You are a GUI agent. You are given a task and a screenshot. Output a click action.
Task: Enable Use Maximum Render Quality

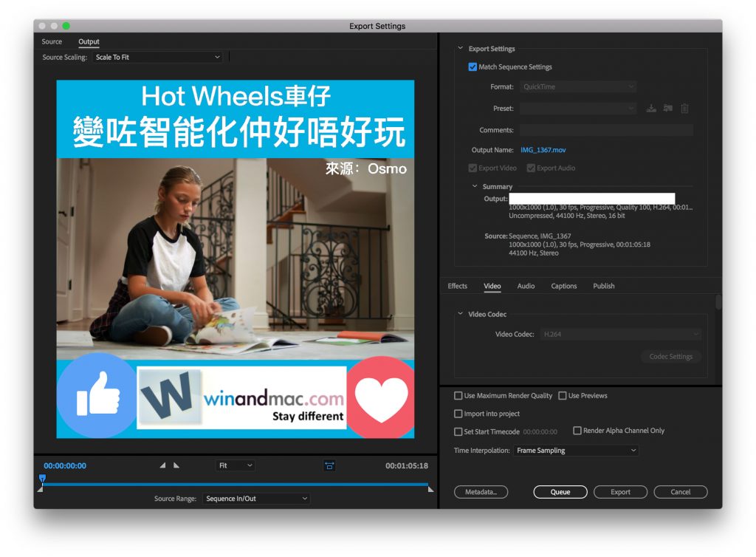[458, 396]
